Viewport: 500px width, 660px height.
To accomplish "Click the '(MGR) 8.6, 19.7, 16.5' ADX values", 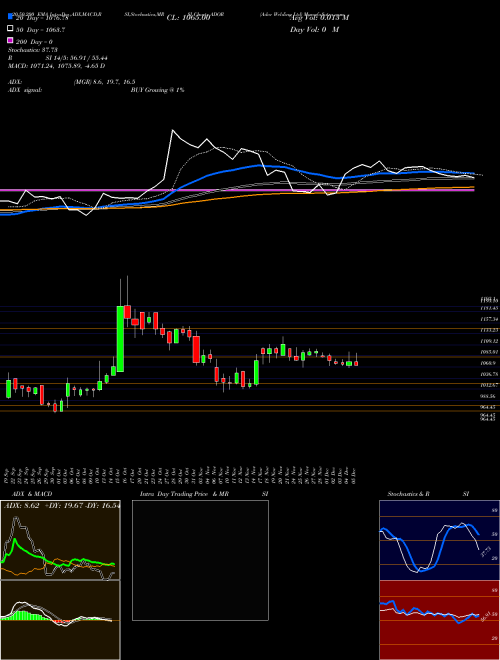I will point(104,82).
